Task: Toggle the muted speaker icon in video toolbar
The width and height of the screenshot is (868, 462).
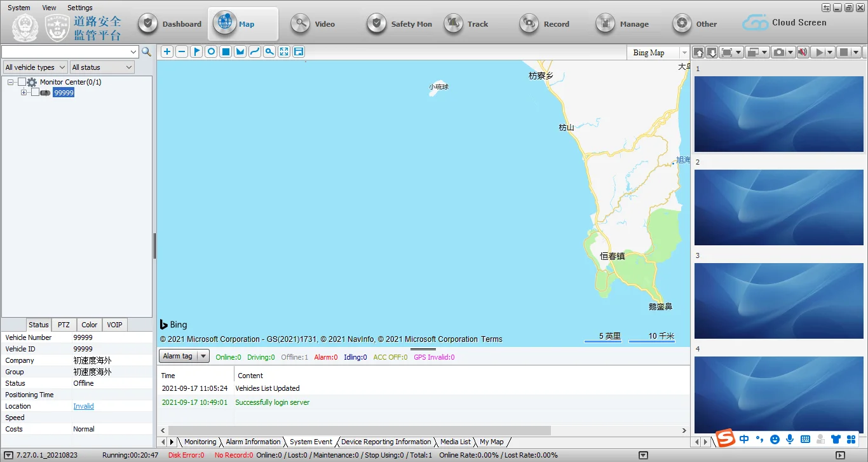Action: pyautogui.click(x=803, y=52)
